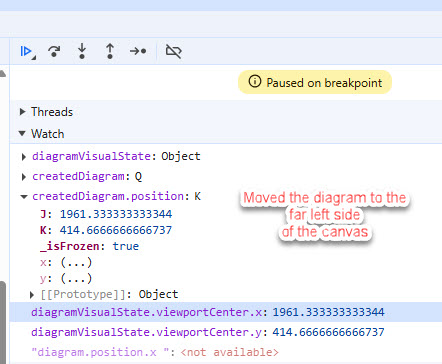Step over next function call
Viewport: 442px width, 364px height.
pos(54,51)
